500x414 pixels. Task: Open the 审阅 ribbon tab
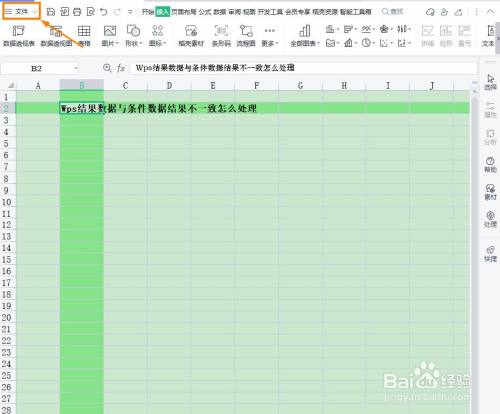coord(235,12)
